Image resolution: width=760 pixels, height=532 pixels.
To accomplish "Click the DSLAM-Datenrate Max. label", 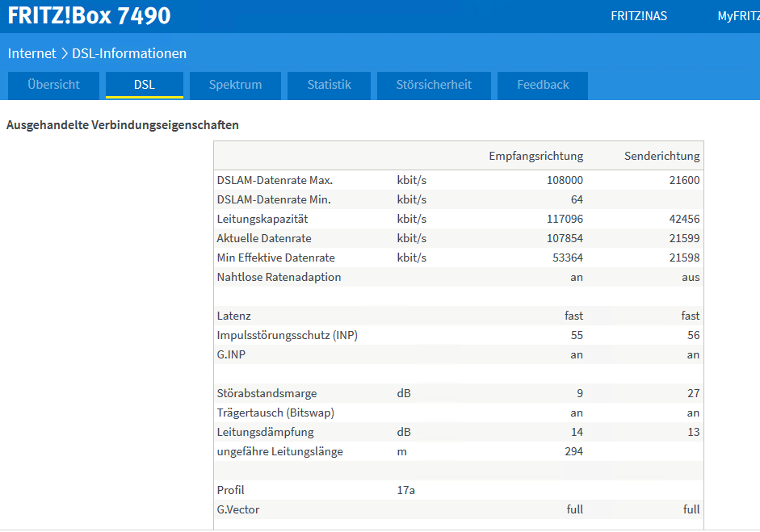I will point(275,180).
